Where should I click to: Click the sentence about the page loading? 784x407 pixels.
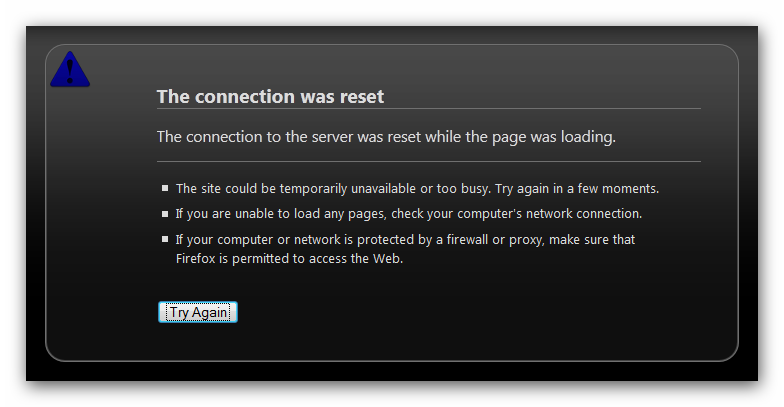pos(386,137)
